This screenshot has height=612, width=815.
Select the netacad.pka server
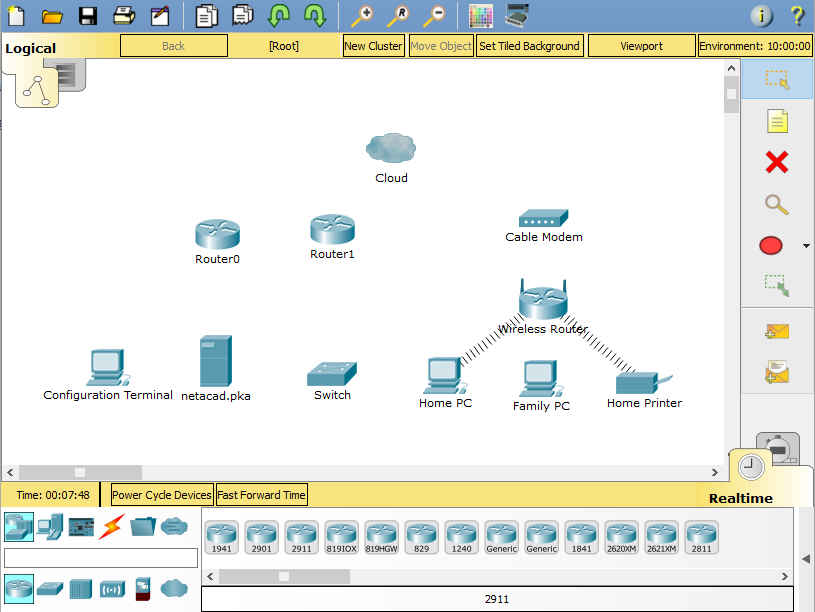pos(216,361)
